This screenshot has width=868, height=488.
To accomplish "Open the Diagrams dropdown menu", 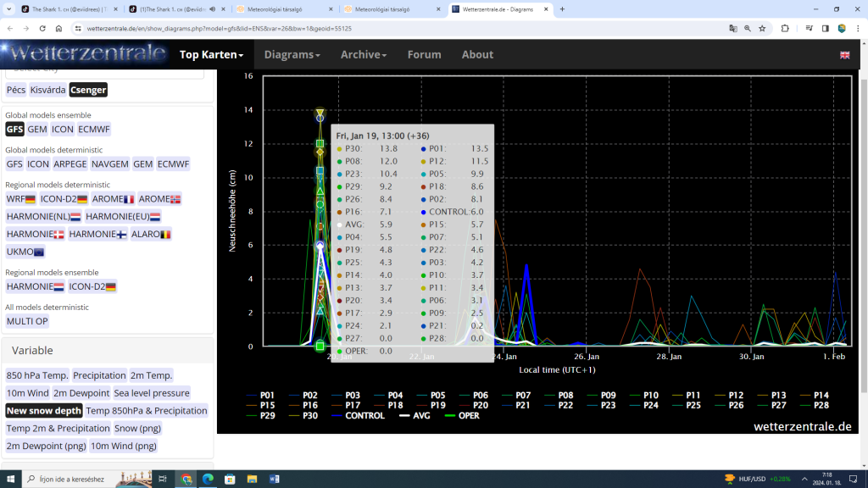I will [x=292, y=54].
